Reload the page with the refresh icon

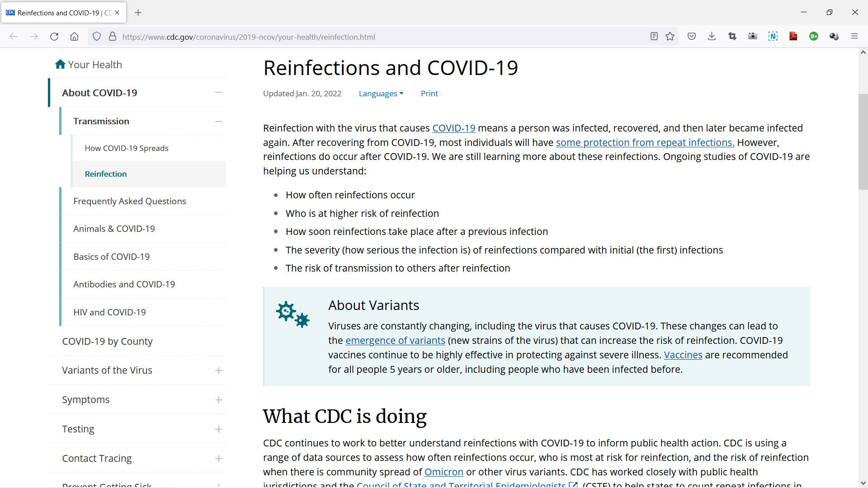pyautogui.click(x=54, y=37)
